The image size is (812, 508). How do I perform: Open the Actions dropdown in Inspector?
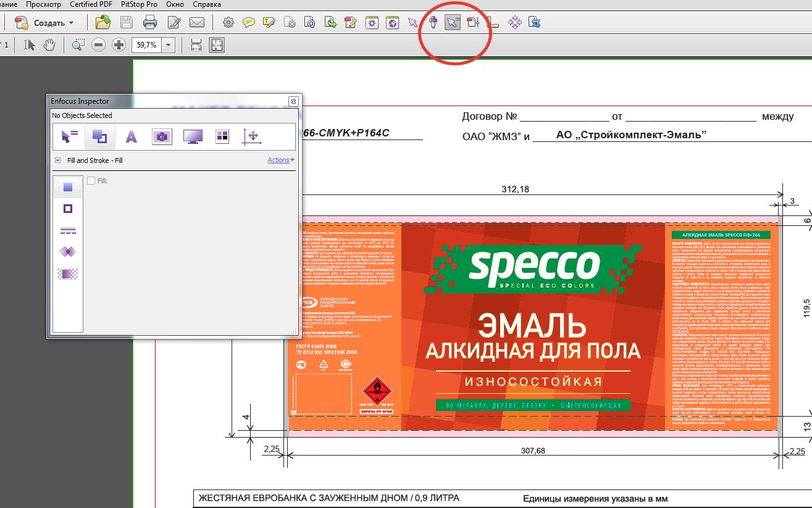click(x=281, y=160)
